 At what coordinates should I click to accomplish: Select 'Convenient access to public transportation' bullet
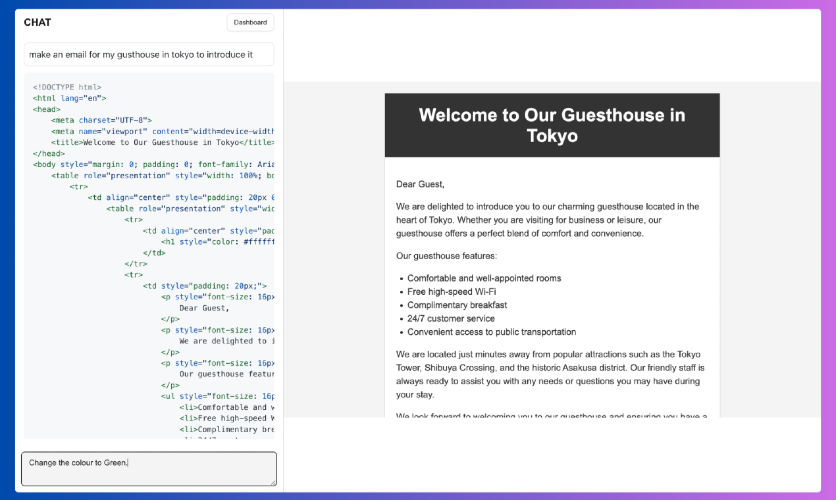492,332
